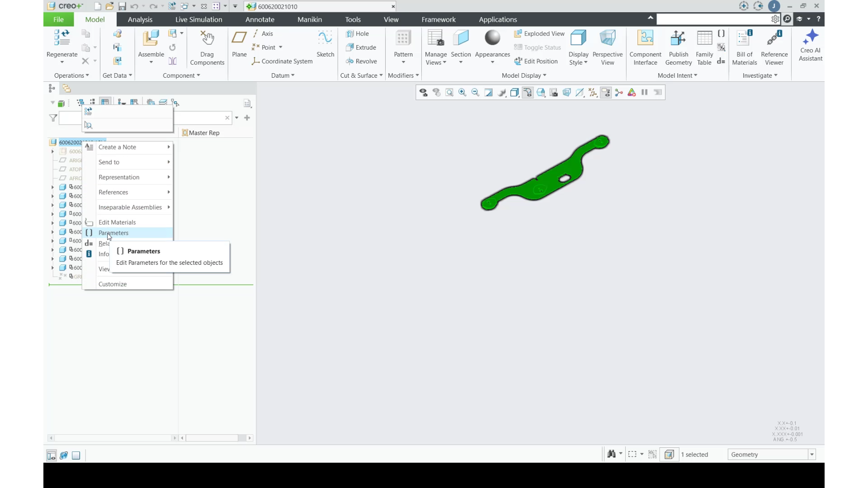868x488 pixels.
Task: Toggle Exploded View
Action: coord(539,34)
